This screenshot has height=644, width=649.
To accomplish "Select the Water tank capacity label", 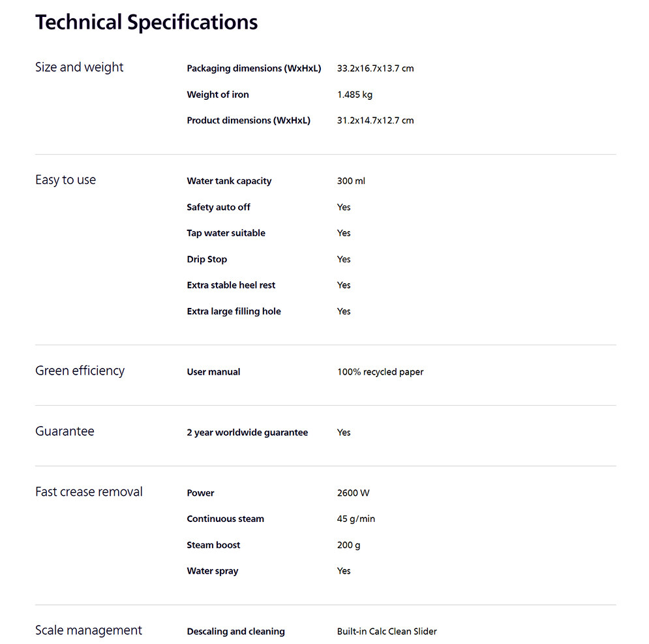I will [229, 181].
